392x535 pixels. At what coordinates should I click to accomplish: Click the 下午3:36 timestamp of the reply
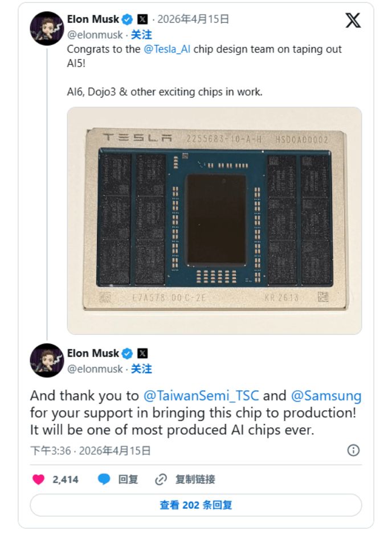50,451
